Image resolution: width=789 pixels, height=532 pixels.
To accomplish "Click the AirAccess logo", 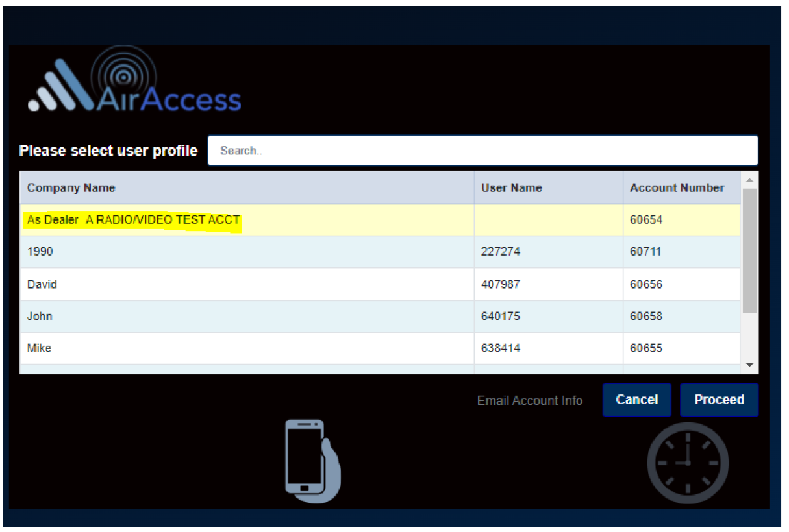I will 134,88.
